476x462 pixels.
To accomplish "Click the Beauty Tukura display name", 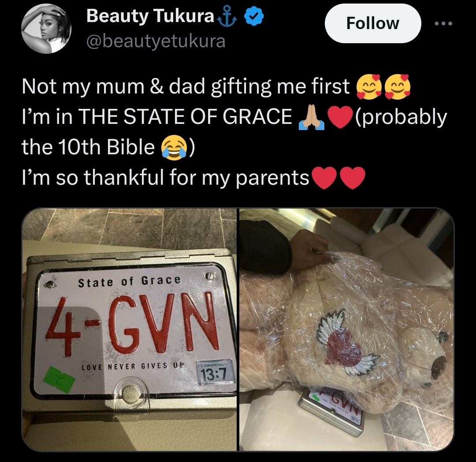I will tap(150, 16).
